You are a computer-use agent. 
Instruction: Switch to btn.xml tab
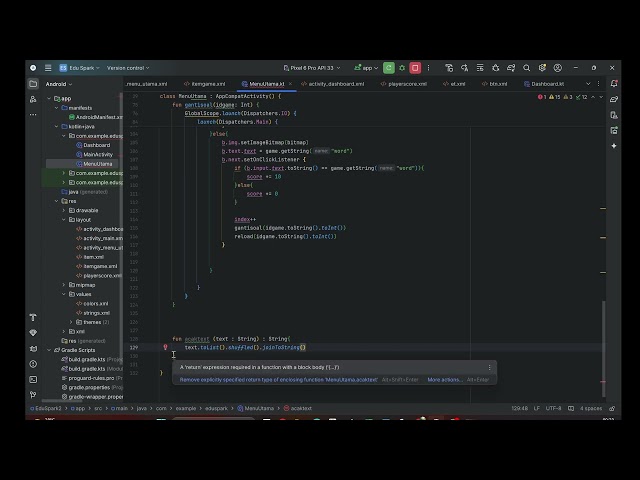(x=494, y=84)
